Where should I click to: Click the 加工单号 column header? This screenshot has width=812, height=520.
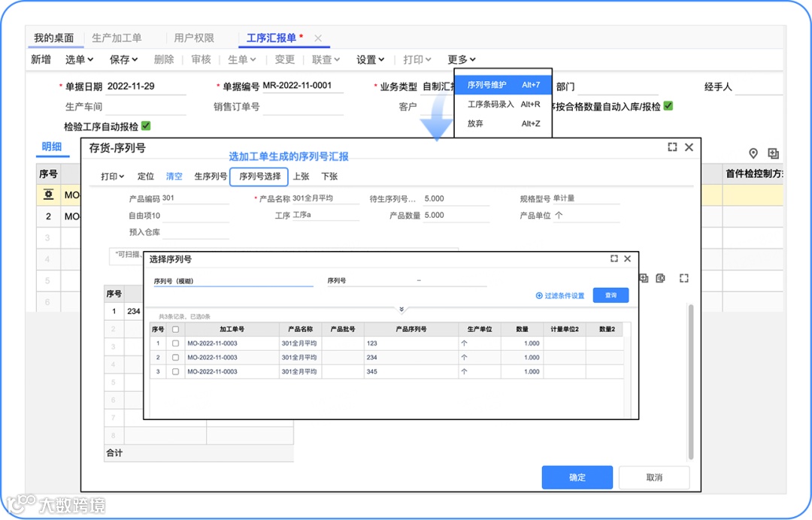click(x=232, y=329)
